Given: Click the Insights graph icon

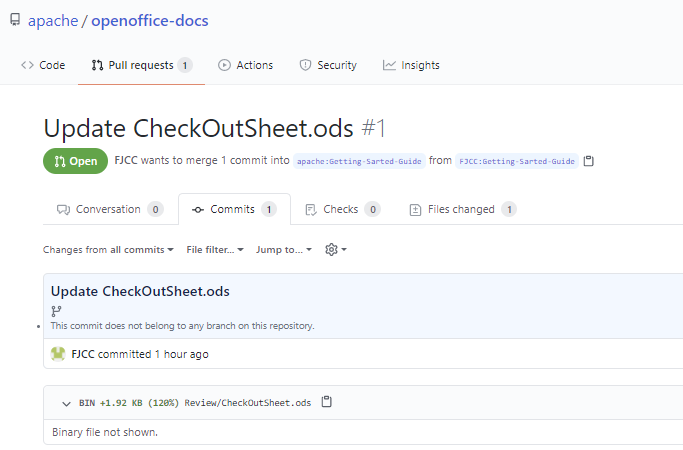Looking at the screenshot, I should [x=389, y=65].
